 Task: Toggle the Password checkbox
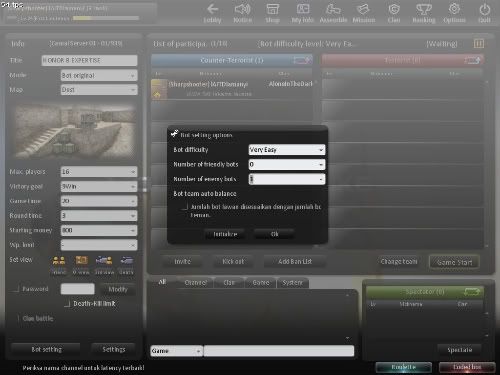point(16,289)
